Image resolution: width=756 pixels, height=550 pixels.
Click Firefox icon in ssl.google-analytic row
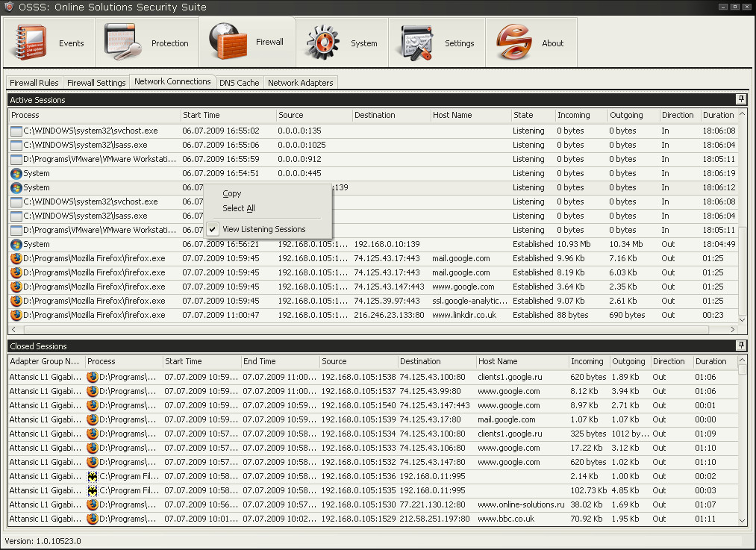pos(16,301)
